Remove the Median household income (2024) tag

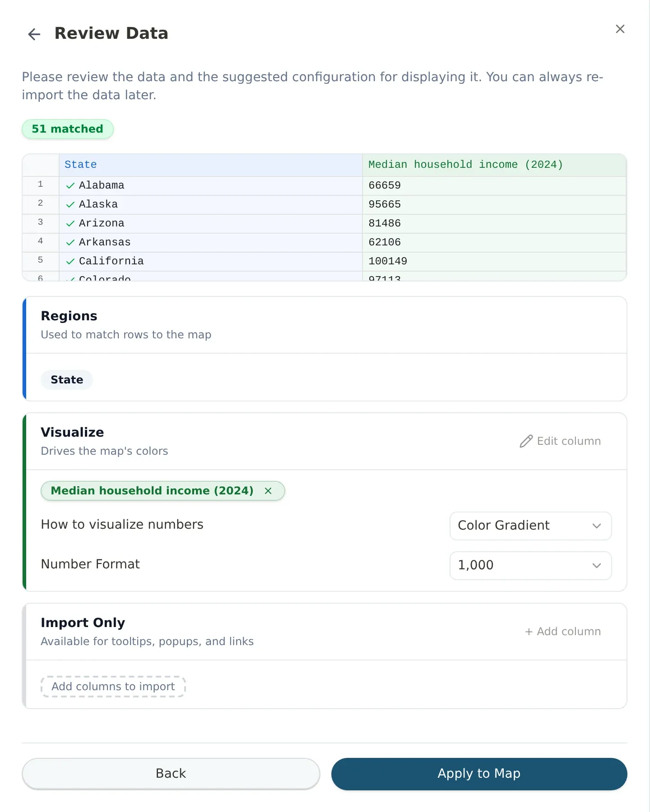pyautogui.click(x=268, y=491)
